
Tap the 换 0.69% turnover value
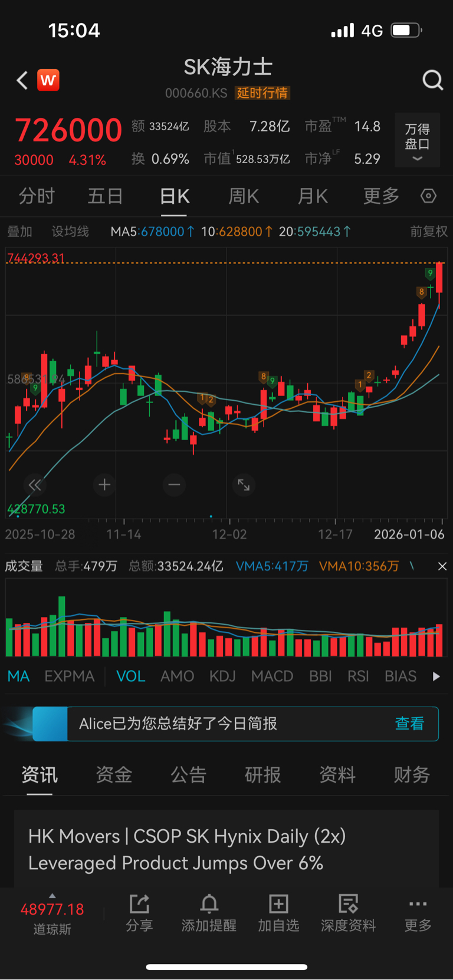[x=160, y=159]
